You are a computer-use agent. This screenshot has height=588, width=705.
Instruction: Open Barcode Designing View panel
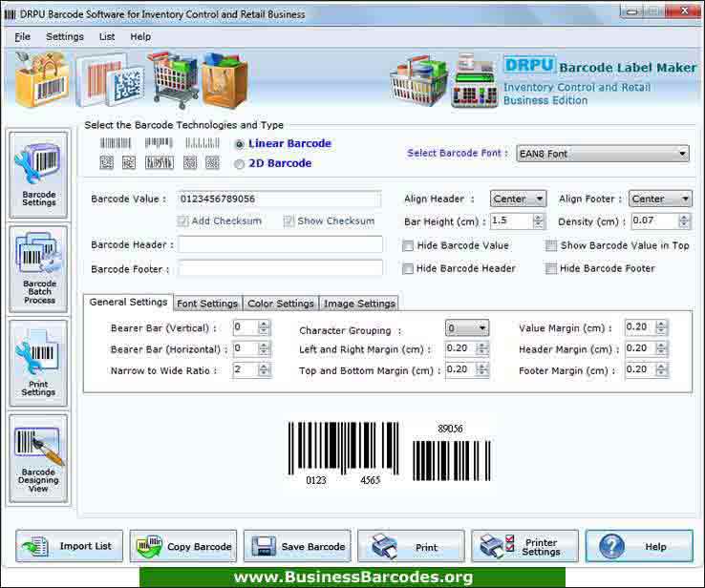point(38,458)
